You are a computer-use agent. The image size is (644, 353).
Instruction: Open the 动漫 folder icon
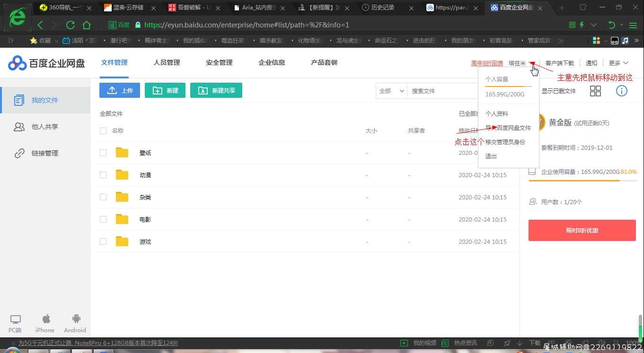[122, 175]
